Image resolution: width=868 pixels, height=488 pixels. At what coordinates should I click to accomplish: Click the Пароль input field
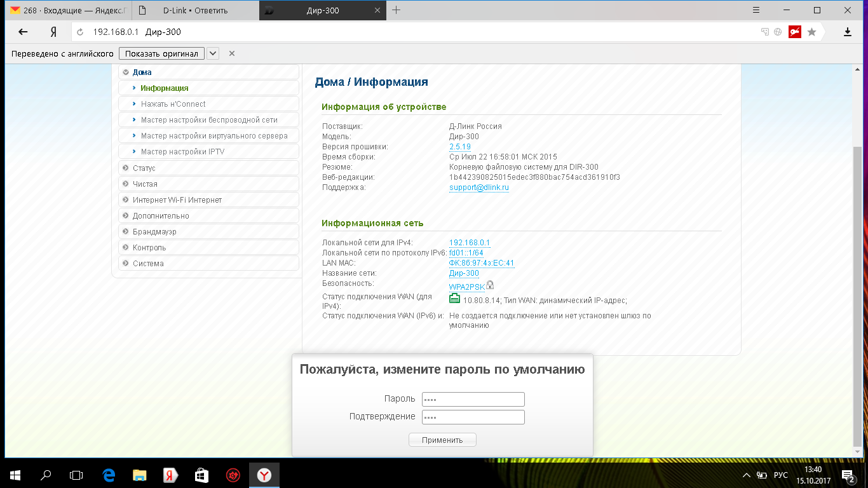[x=473, y=399]
